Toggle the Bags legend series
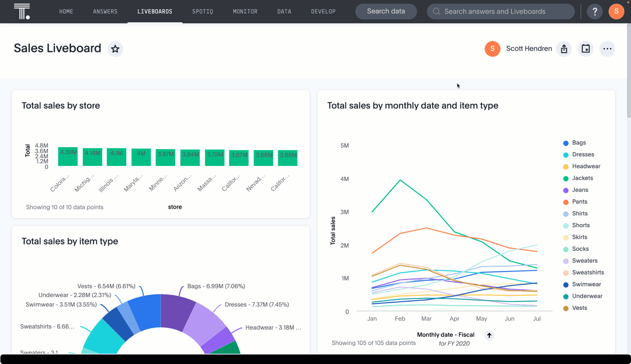 tap(579, 143)
